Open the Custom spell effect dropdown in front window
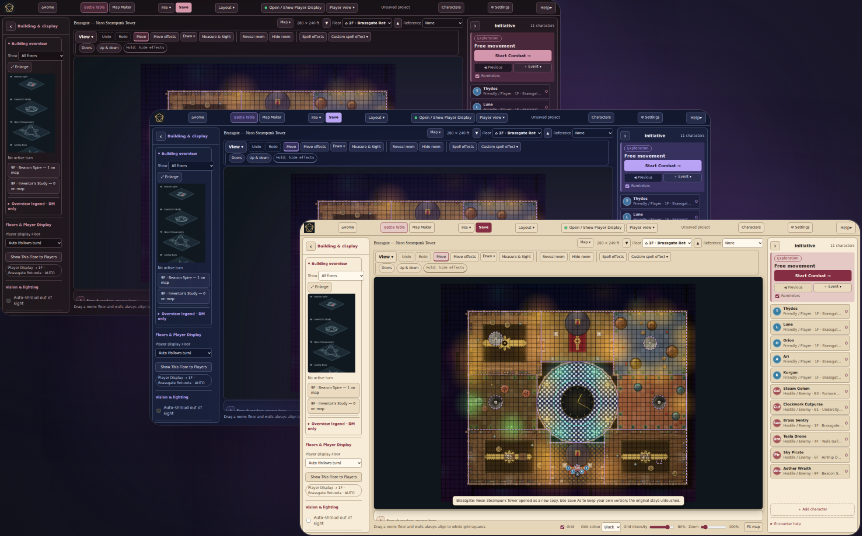This screenshot has width=862, height=536. tap(650, 257)
